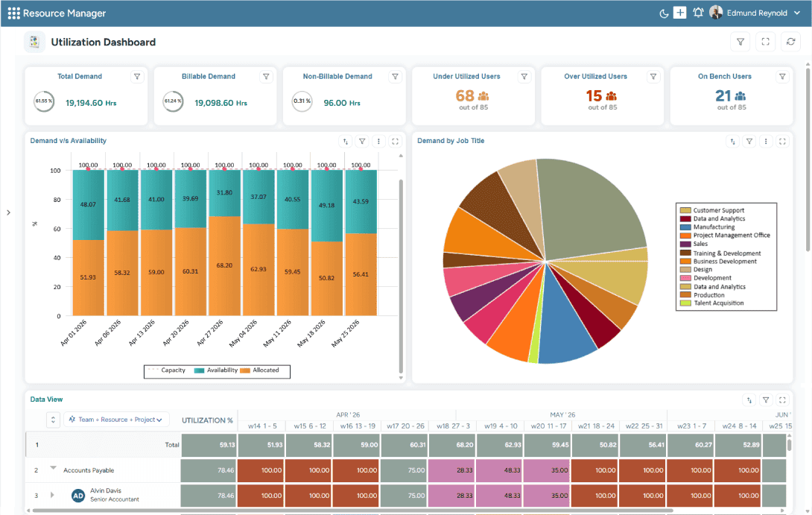The height and width of the screenshot is (515, 812).
Task: Open dashboard-level filter icon
Action: tap(740, 42)
